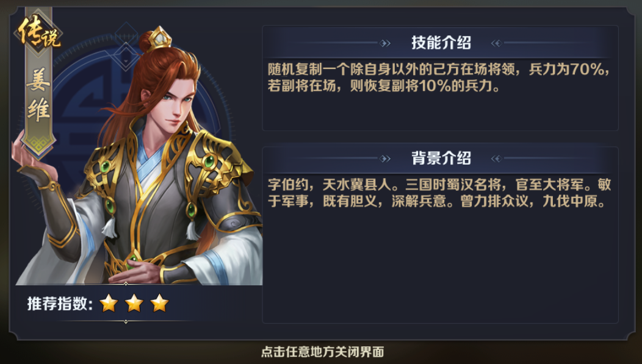
Task: Select the 技能介绍 section header
Action: (x=441, y=43)
